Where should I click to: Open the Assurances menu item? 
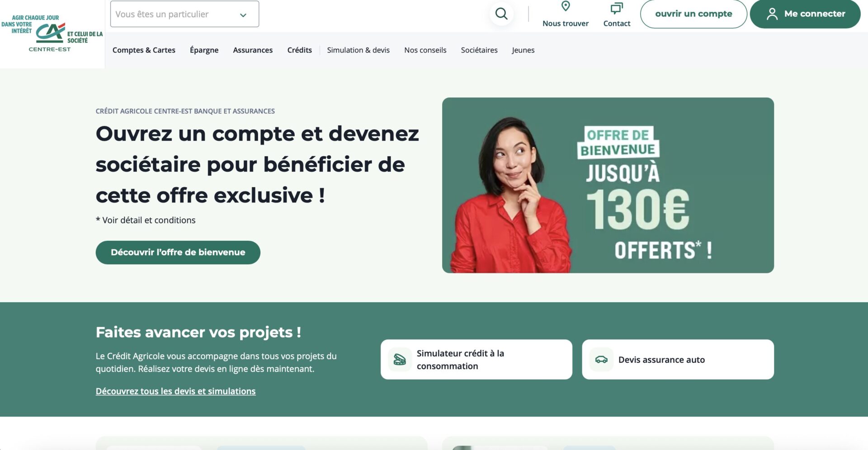[x=253, y=50]
